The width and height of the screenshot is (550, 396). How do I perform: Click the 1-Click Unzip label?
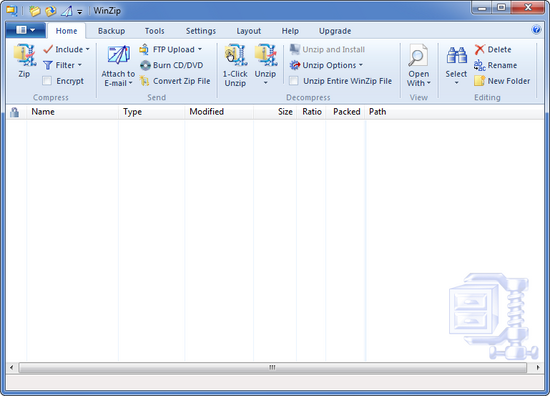click(235, 79)
